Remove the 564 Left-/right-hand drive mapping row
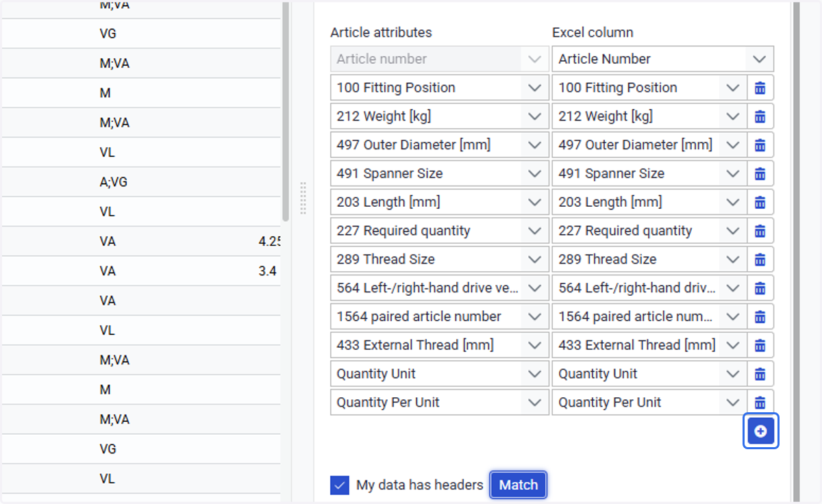Image resolution: width=822 pixels, height=504 pixels. coord(760,288)
